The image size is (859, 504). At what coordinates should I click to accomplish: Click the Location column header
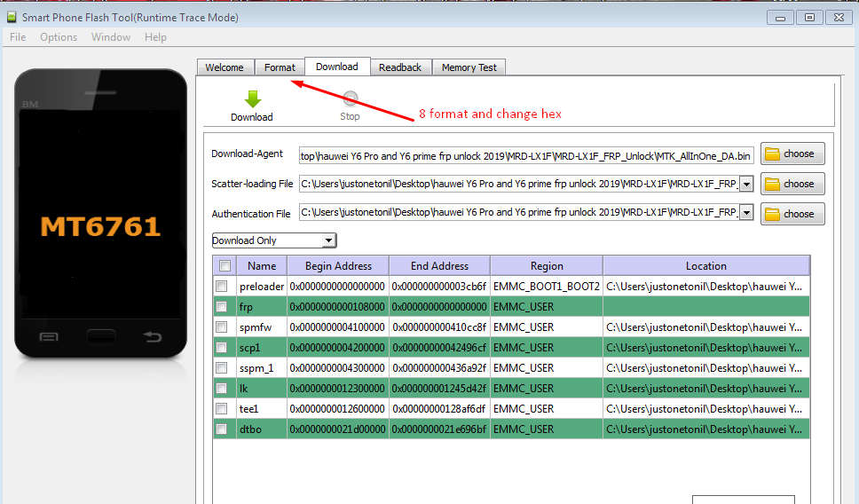[706, 266]
